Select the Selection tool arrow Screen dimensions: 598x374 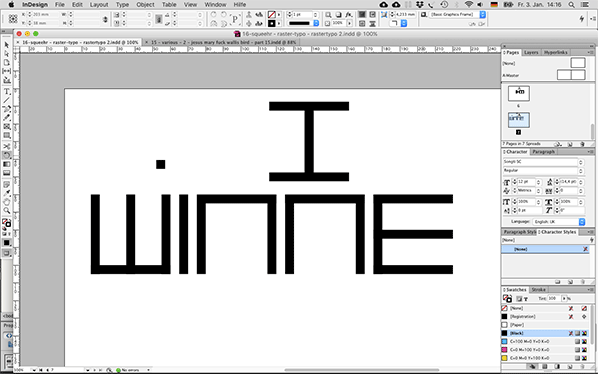pos(6,45)
